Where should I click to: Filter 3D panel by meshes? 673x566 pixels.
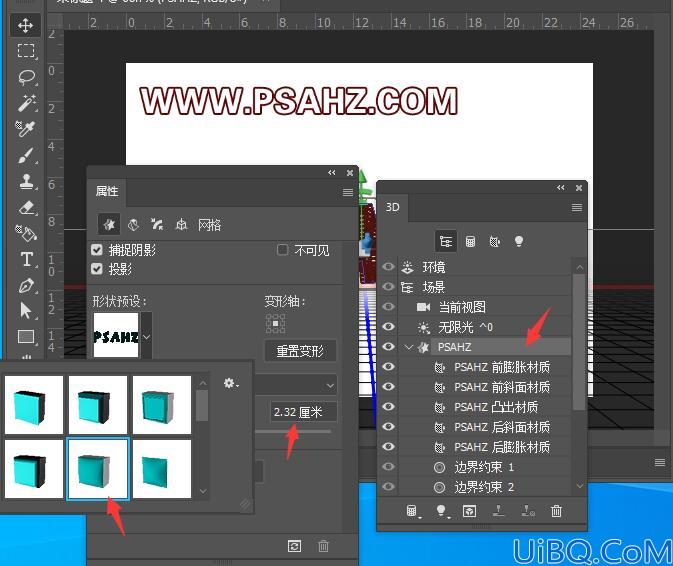[x=470, y=242]
